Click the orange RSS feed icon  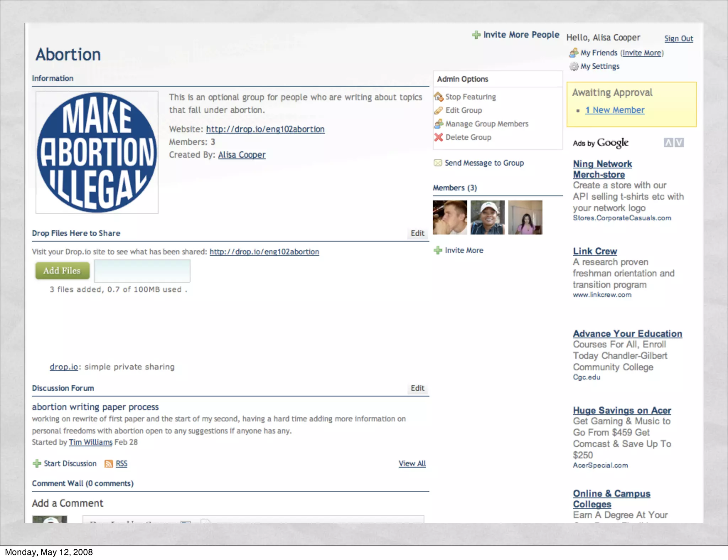(108, 464)
